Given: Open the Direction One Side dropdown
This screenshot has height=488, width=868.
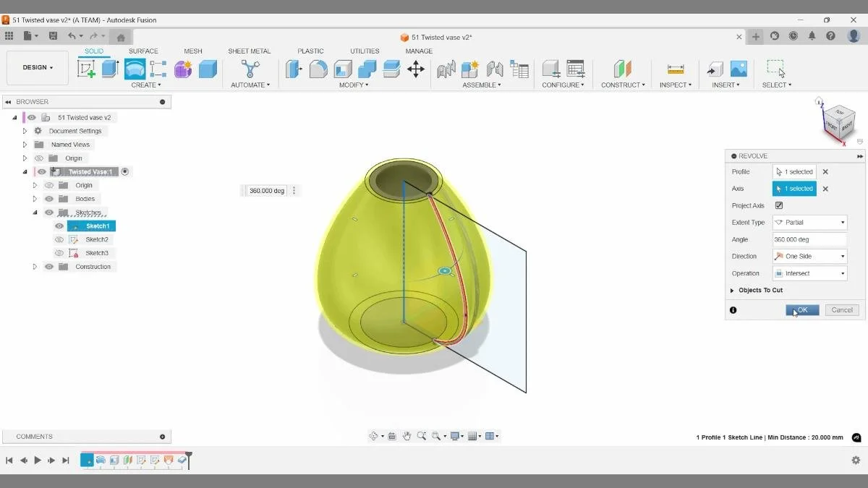Looking at the screenshot, I should coord(809,257).
